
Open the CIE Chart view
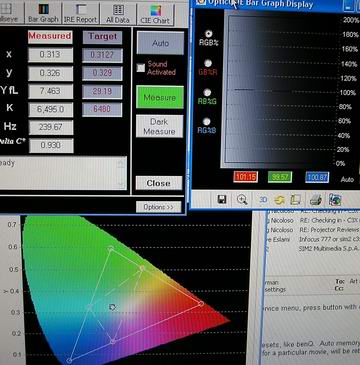click(x=155, y=13)
